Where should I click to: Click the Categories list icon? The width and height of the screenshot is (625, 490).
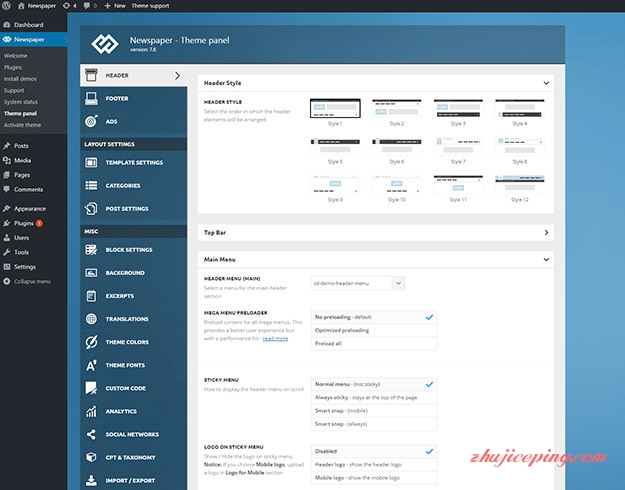pos(91,185)
